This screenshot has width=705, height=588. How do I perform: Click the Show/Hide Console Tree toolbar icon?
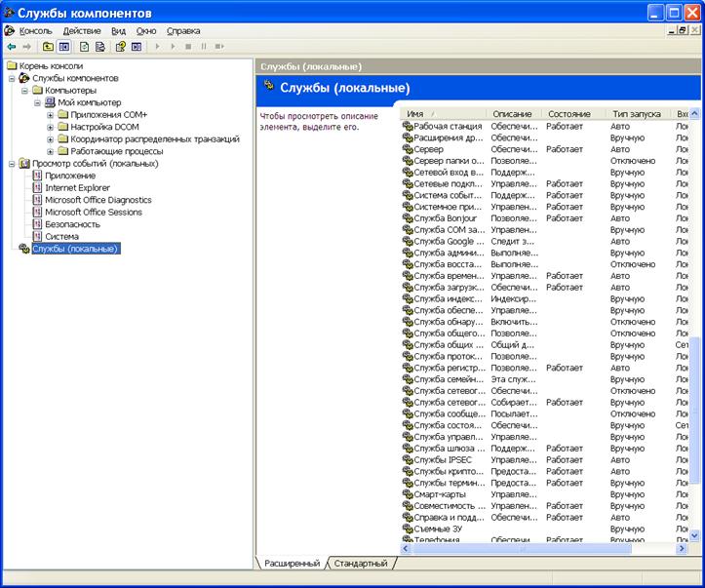click(x=64, y=46)
